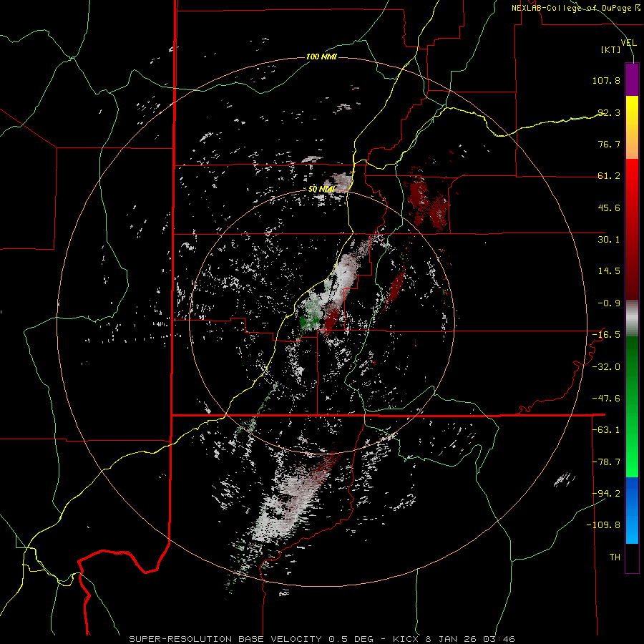This screenshot has height=644, width=644.
Task: Select the 92.3 scale value
Action: coord(609,112)
